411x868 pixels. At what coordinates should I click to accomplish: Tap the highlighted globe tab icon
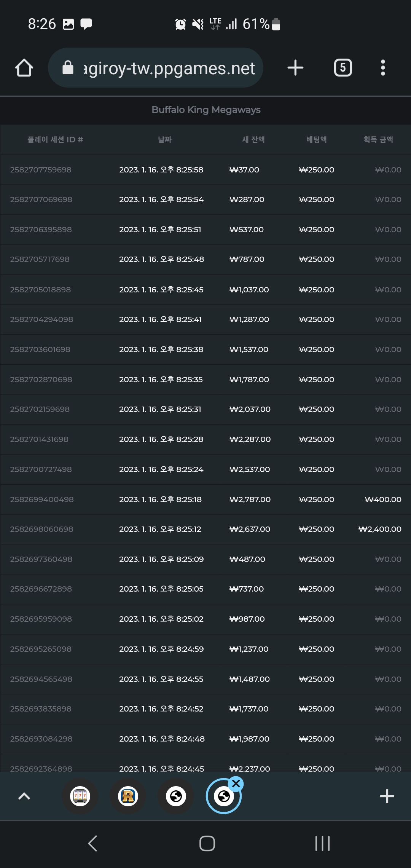click(224, 796)
